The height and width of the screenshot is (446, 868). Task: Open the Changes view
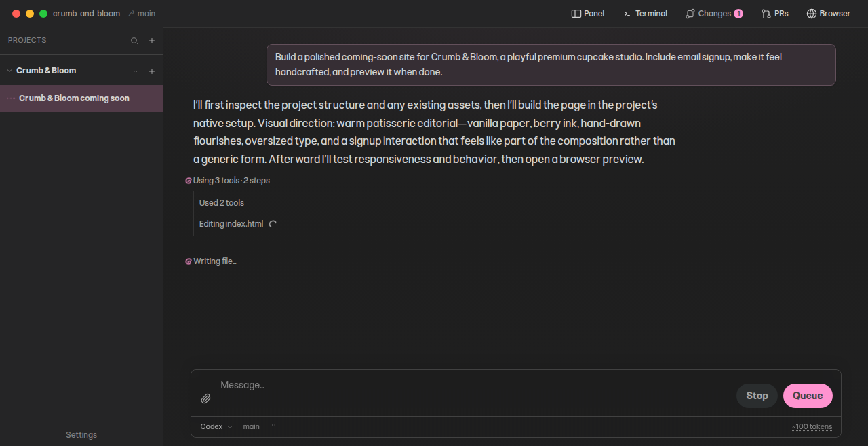pos(714,14)
